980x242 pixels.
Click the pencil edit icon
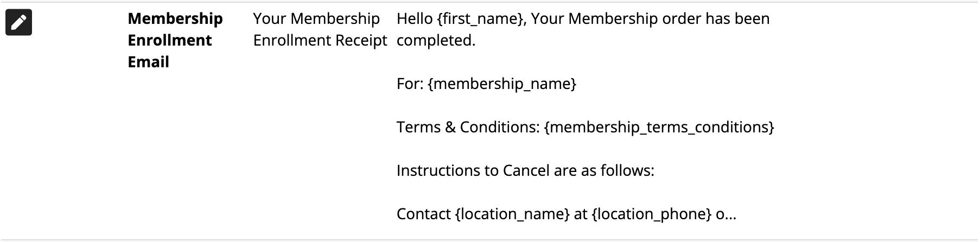(x=18, y=22)
